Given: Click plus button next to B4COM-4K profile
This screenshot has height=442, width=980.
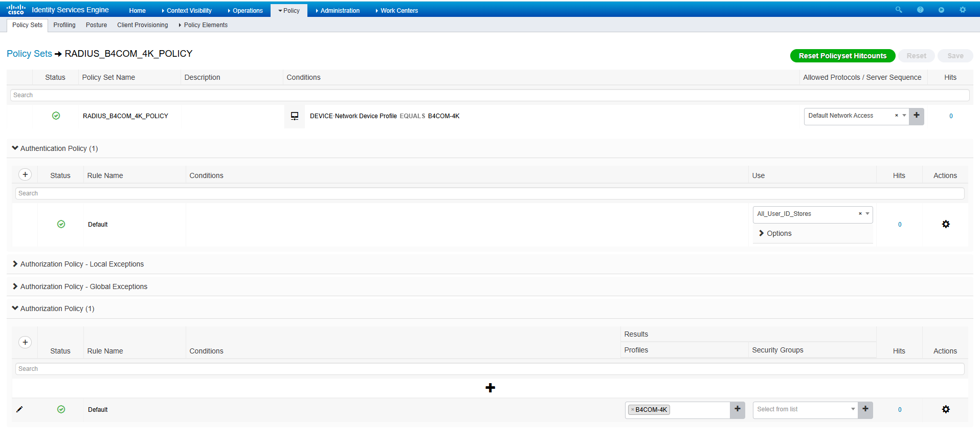Looking at the screenshot, I should [x=738, y=409].
